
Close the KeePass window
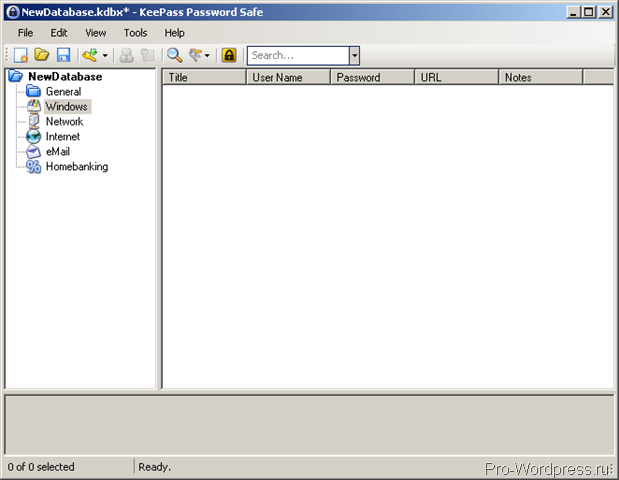(605, 12)
